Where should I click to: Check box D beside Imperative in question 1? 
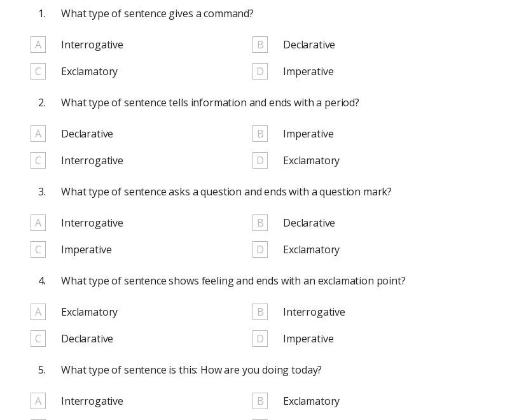click(260, 71)
